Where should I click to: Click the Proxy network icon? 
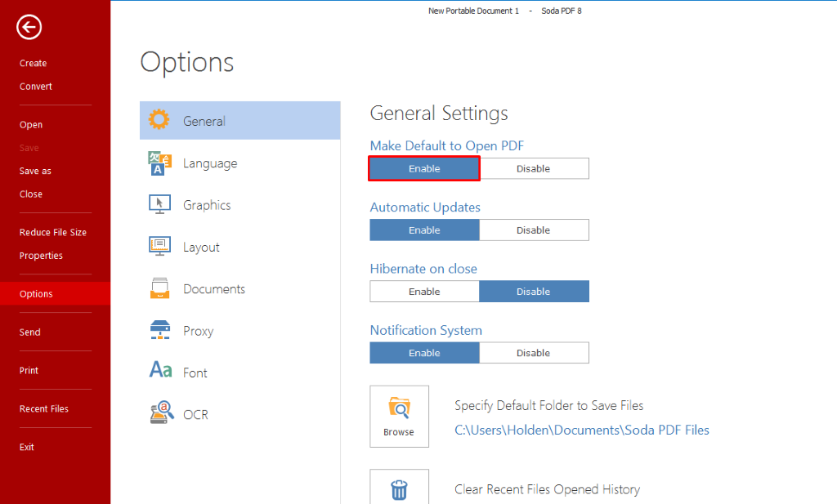[x=160, y=329]
